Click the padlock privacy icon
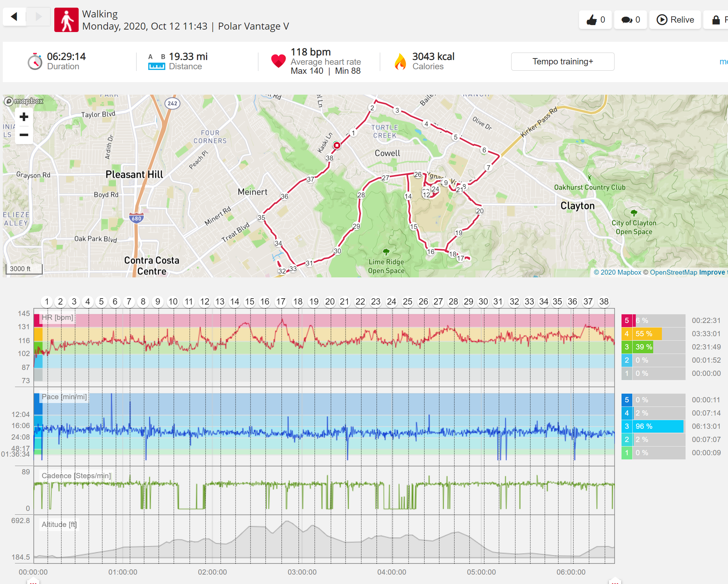Image resolution: width=728 pixels, height=584 pixels. [x=716, y=20]
